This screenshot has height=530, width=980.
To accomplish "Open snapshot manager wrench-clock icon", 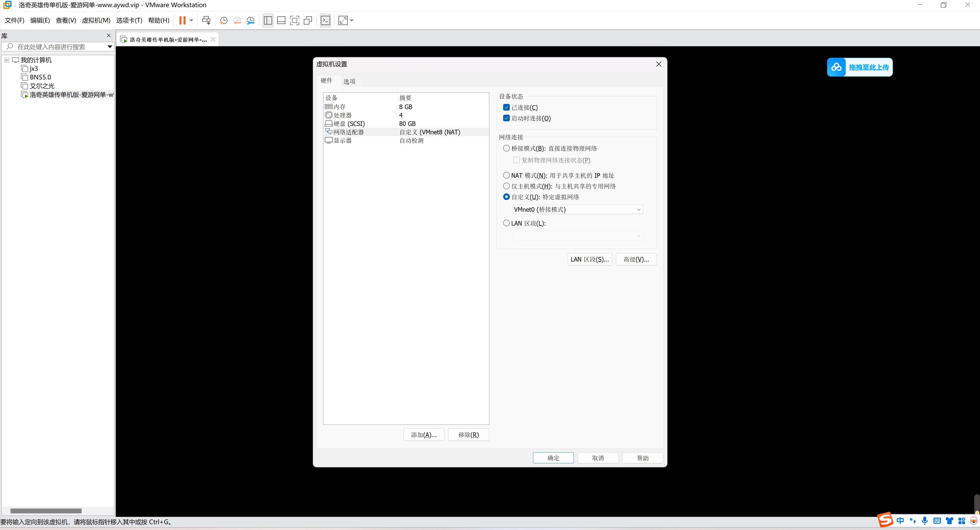I will (250, 20).
